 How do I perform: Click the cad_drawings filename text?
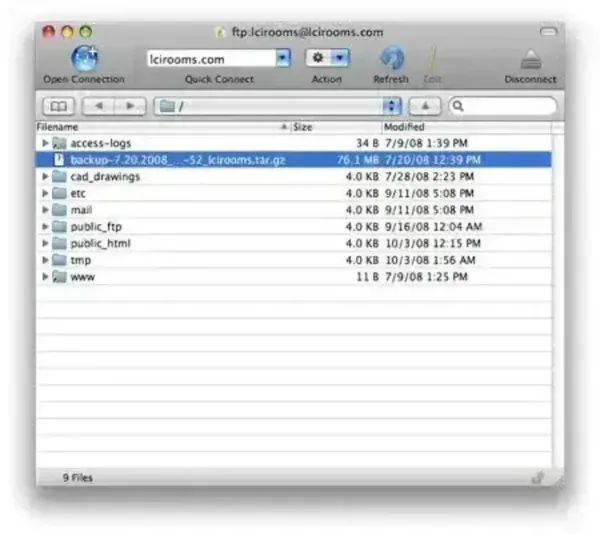[x=105, y=177]
